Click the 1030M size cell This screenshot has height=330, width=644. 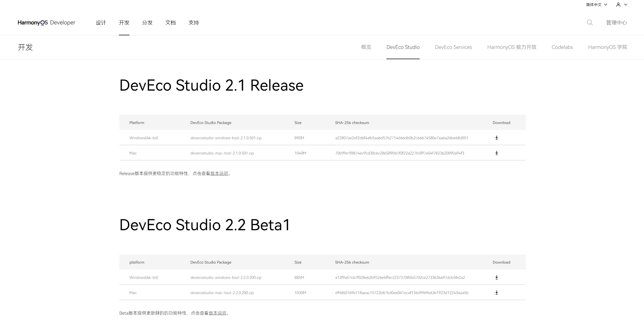[x=300, y=293]
